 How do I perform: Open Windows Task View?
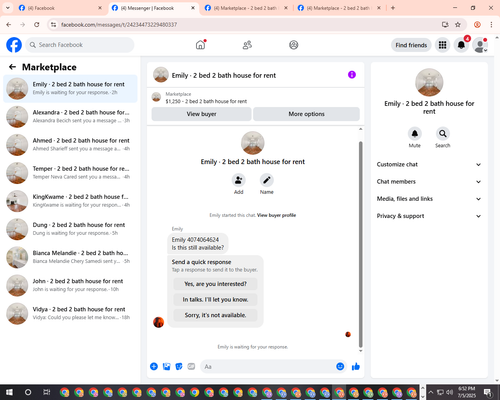pyautogui.click(x=47, y=392)
